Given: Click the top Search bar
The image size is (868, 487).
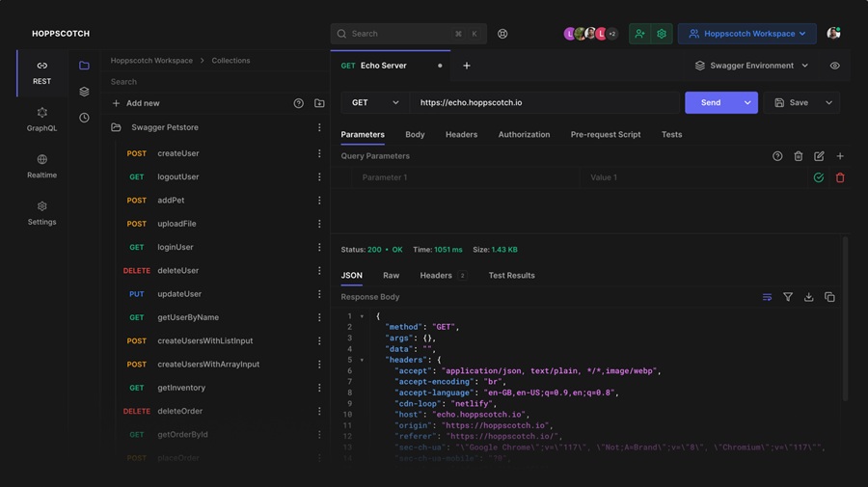Looking at the screenshot, I should tap(409, 34).
